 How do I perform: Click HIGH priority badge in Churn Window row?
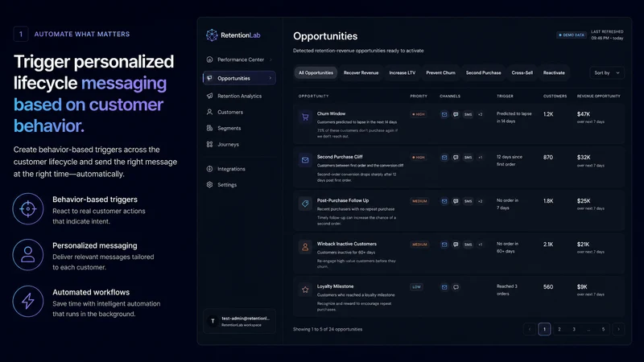419,114
